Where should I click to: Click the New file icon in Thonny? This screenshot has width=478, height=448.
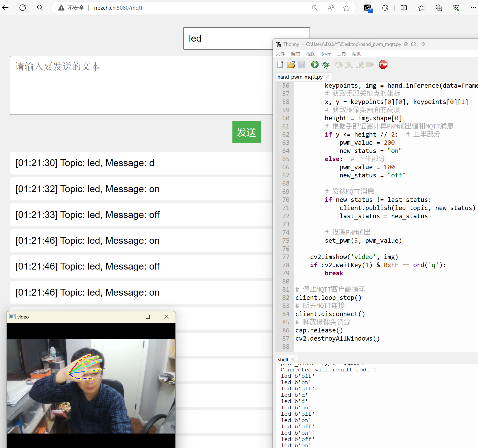pyautogui.click(x=280, y=65)
